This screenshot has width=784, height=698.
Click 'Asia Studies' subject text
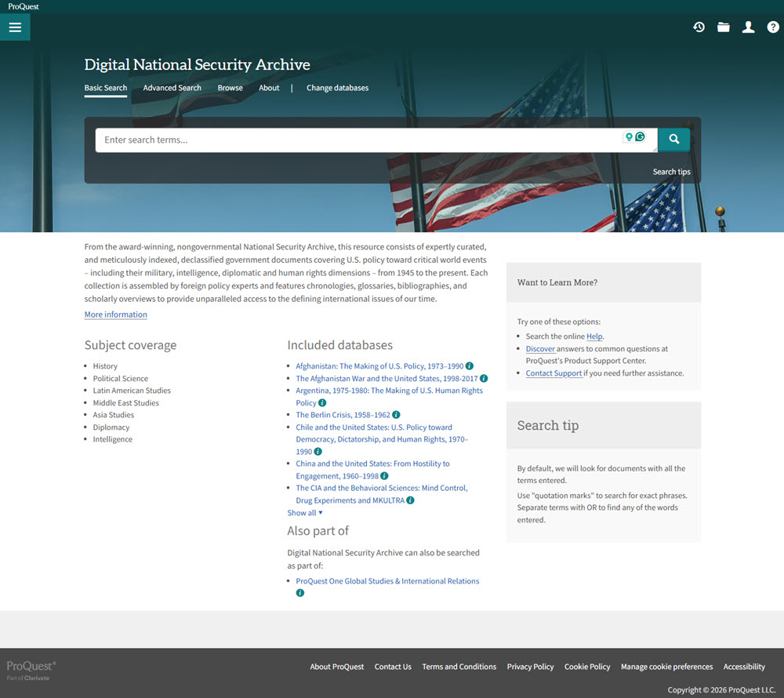tap(114, 415)
